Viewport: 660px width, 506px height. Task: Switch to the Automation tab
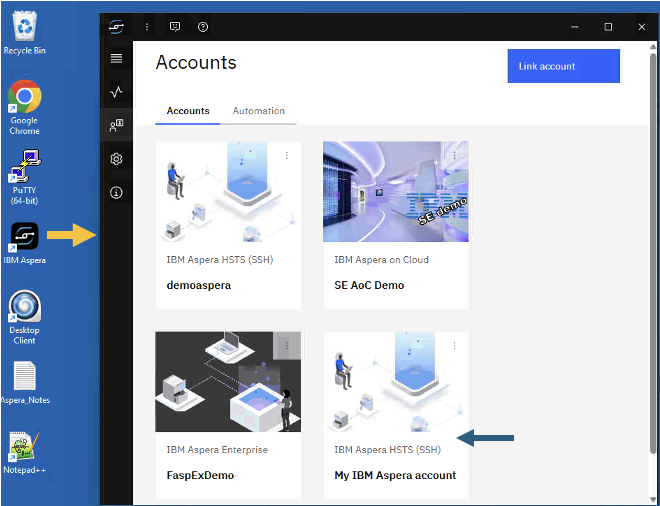[x=258, y=111]
